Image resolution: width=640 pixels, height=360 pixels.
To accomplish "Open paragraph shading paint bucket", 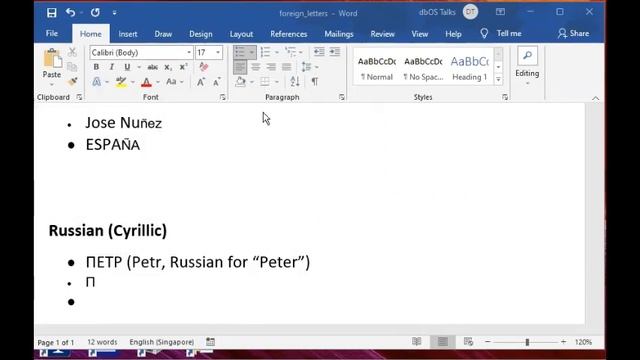I will [240, 82].
